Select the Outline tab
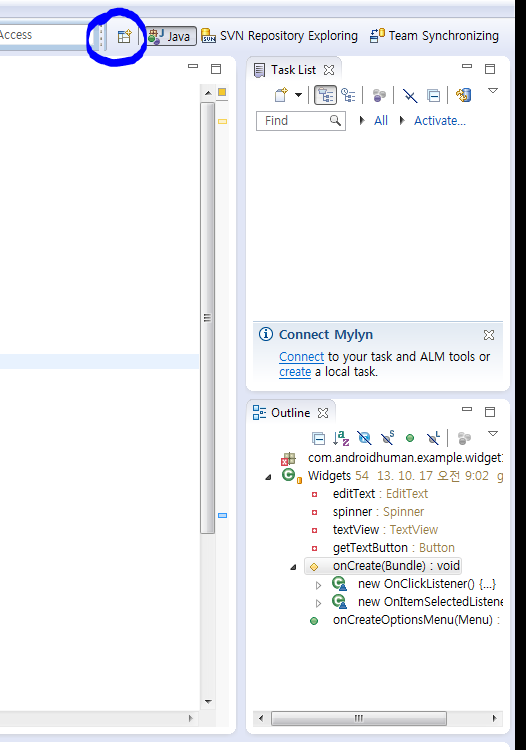The image size is (526, 750). point(282,412)
